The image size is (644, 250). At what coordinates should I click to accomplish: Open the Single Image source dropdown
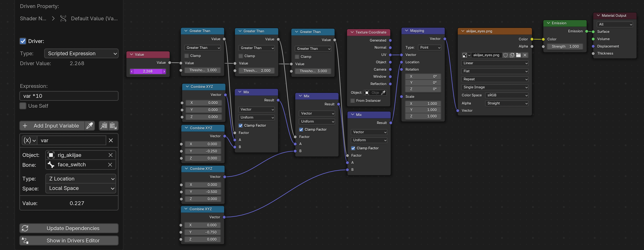[494, 87]
